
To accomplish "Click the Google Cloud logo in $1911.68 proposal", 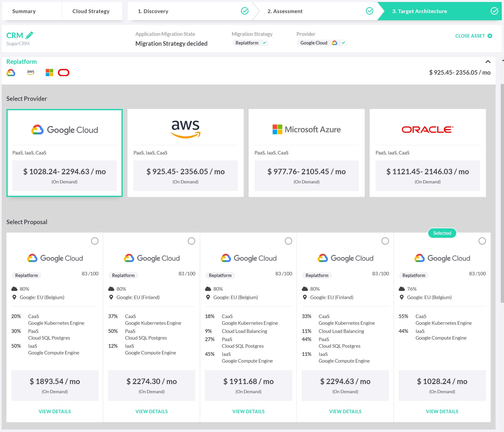I will (x=248, y=258).
